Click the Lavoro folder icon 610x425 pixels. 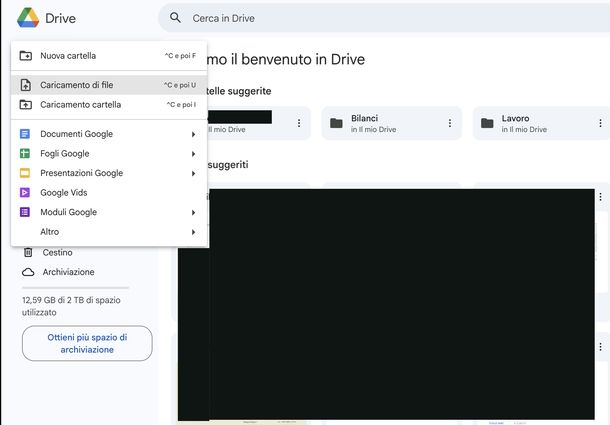point(487,123)
